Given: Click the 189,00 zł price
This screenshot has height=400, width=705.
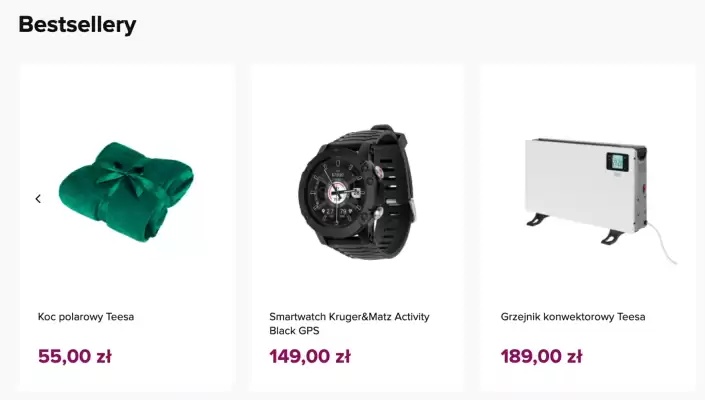Looking at the screenshot, I should coord(541,356).
